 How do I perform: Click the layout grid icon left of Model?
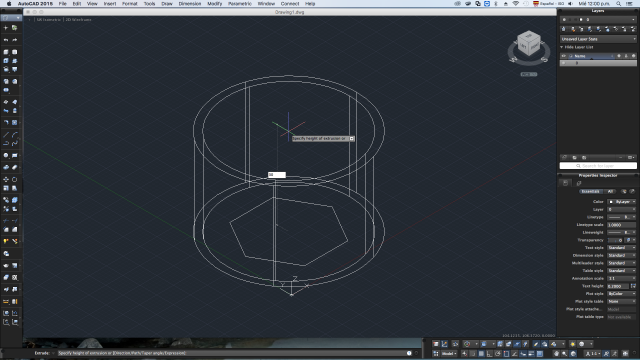[x=436, y=353]
